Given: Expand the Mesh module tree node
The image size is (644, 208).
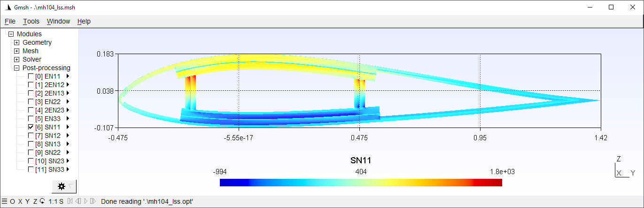Looking at the screenshot, I should 17,51.
